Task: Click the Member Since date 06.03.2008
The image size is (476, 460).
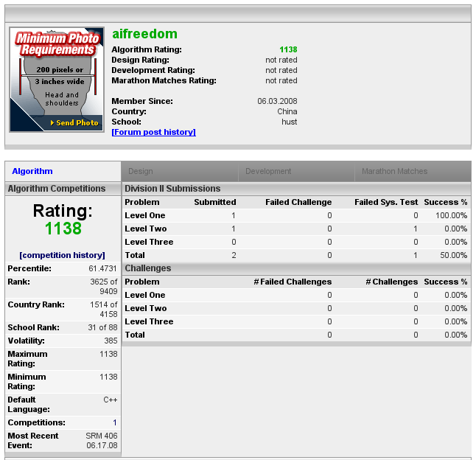Action: [x=277, y=101]
